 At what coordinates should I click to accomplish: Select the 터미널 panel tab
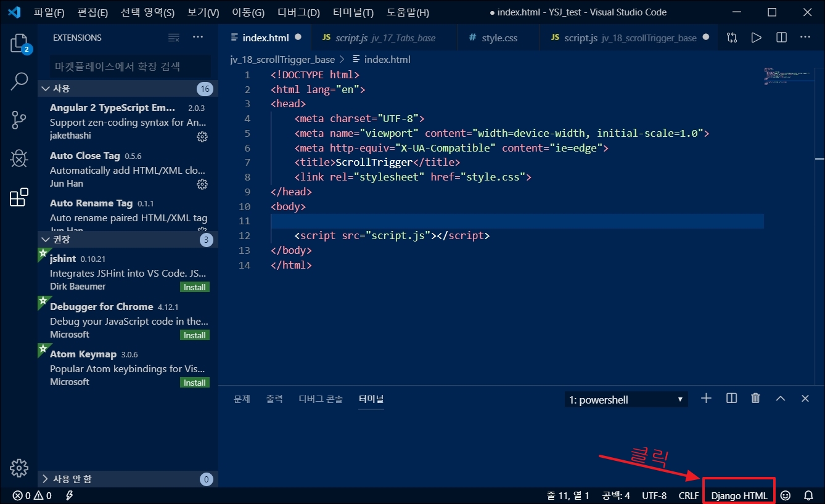click(371, 399)
